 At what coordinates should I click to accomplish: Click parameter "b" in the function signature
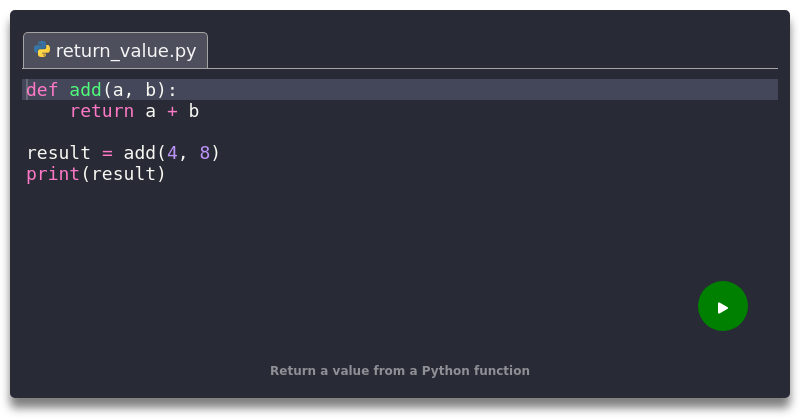(151, 90)
